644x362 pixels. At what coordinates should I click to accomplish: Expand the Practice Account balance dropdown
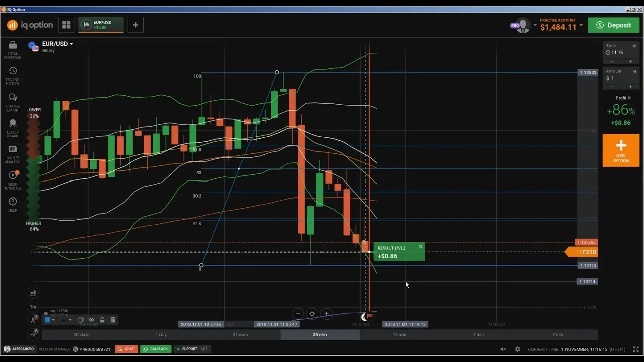tap(581, 25)
